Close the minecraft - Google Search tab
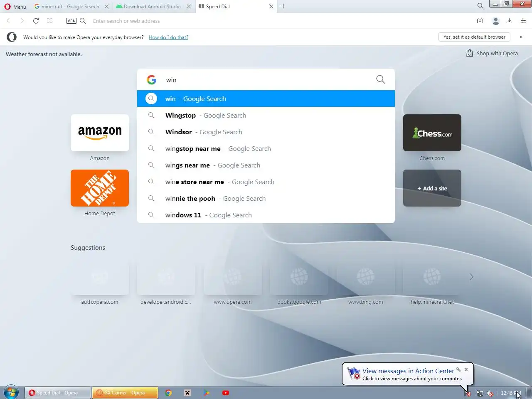Screen dimensions: 532x399 tap(107, 7)
